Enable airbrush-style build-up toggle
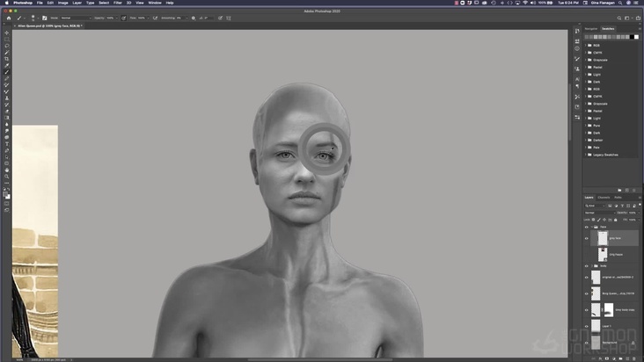The height and width of the screenshot is (362, 644). tap(155, 18)
